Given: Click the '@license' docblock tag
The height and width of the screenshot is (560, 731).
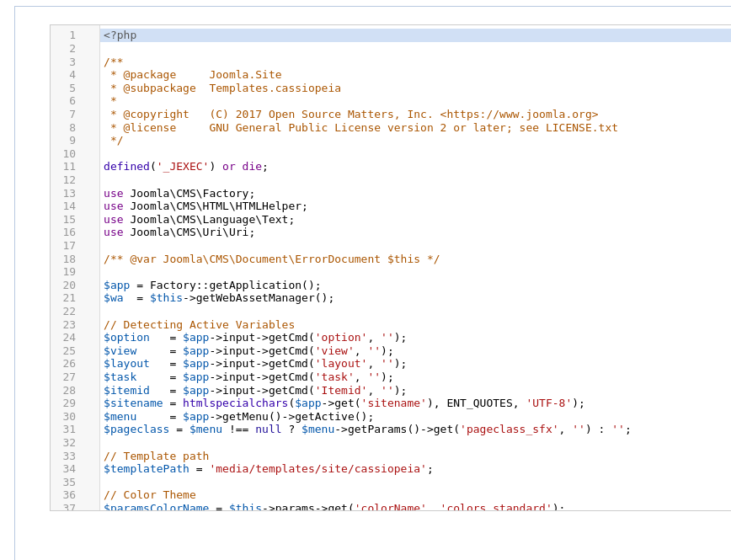Looking at the screenshot, I should click(150, 128).
